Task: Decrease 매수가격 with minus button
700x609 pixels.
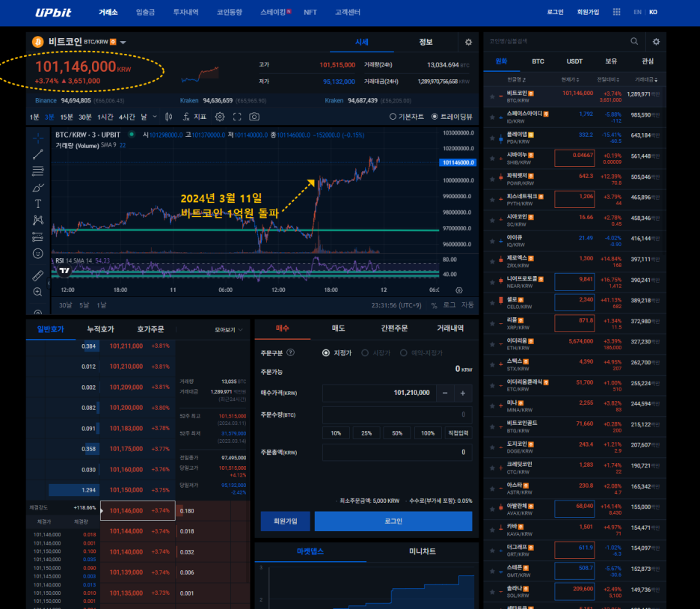Action: click(x=445, y=394)
